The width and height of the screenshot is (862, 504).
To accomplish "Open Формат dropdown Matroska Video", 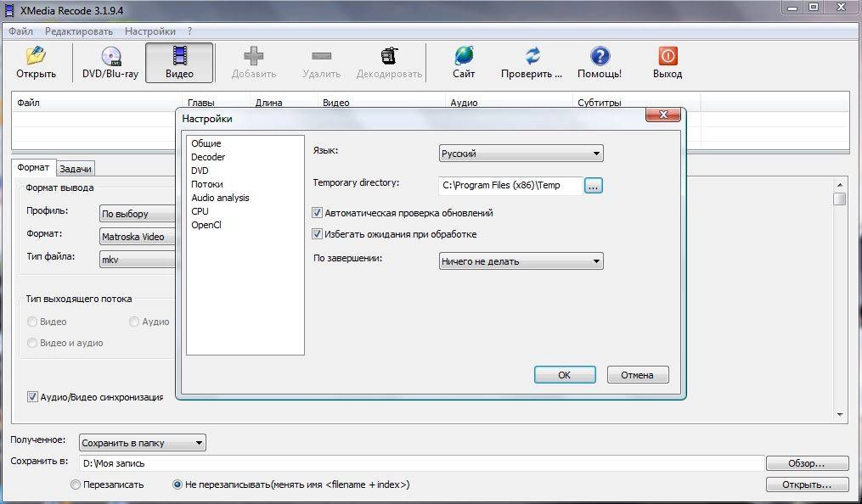I will click(138, 237).
